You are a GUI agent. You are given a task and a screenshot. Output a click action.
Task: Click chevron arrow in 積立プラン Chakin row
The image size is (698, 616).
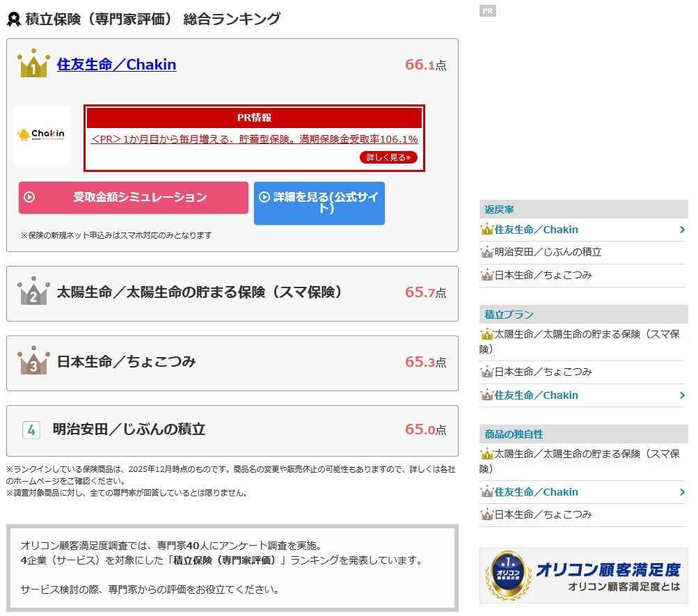pyautogui.click(x=682, y=395)
